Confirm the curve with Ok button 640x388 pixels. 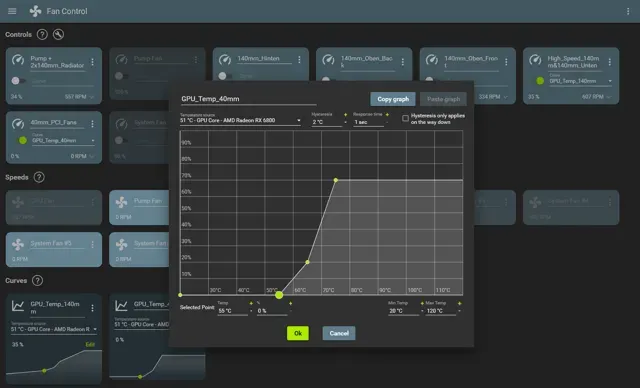point(298,333)
